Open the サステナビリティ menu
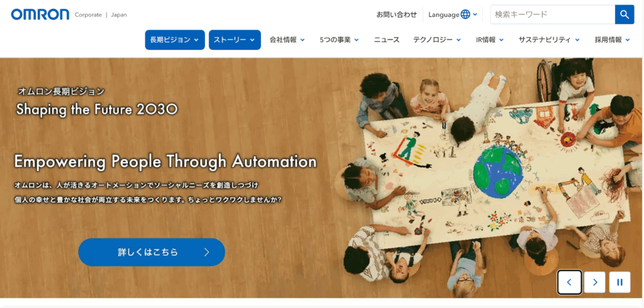This screenshot has width=644, height=308. 549,40
